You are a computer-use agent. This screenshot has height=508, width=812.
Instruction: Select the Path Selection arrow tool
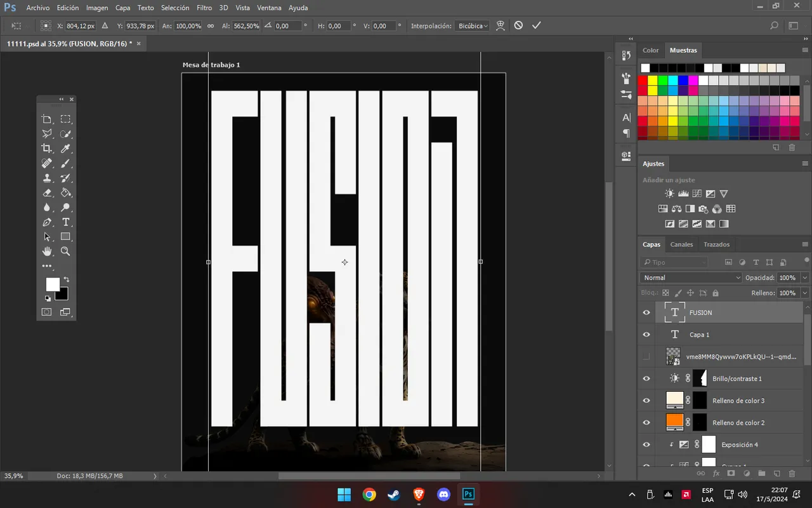47,237
